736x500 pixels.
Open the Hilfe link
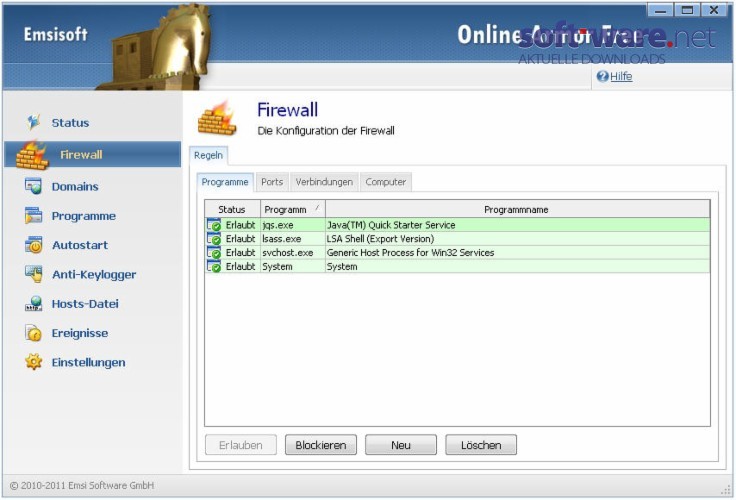click(621, 76)
